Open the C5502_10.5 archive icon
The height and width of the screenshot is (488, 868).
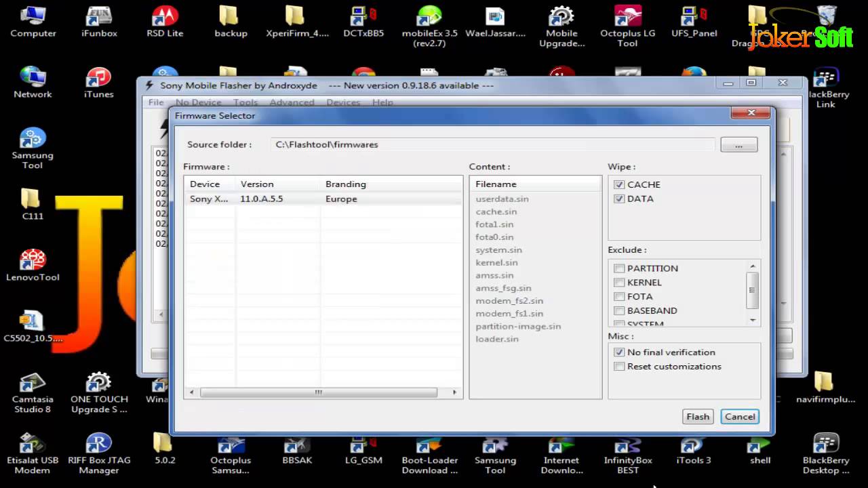coord(33,327)
